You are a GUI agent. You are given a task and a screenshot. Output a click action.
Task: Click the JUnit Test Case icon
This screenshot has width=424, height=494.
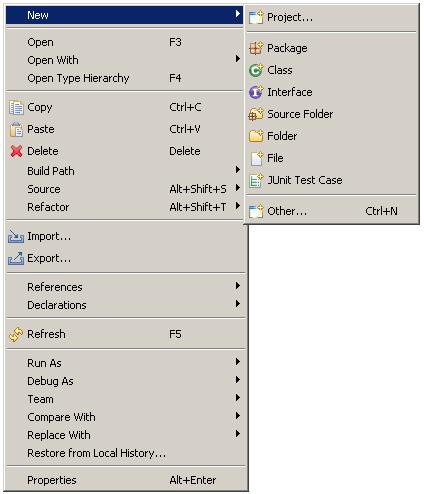(256, 180)
